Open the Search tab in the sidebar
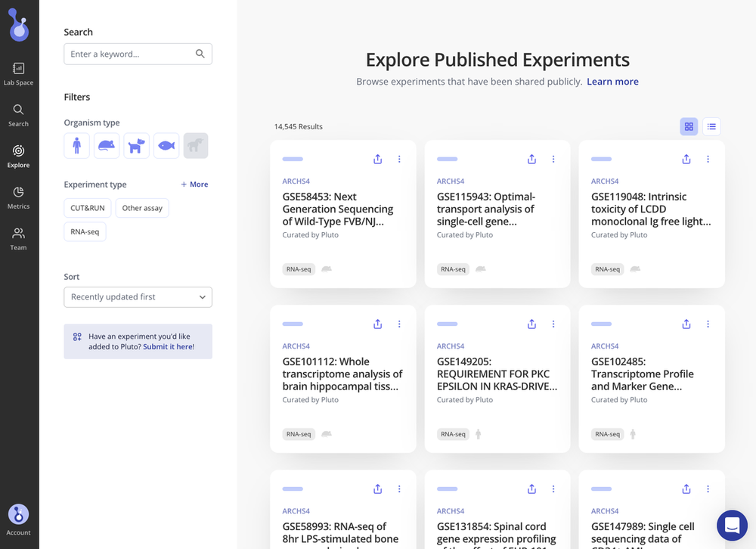 pyautogui.click(x=18, y=115)
